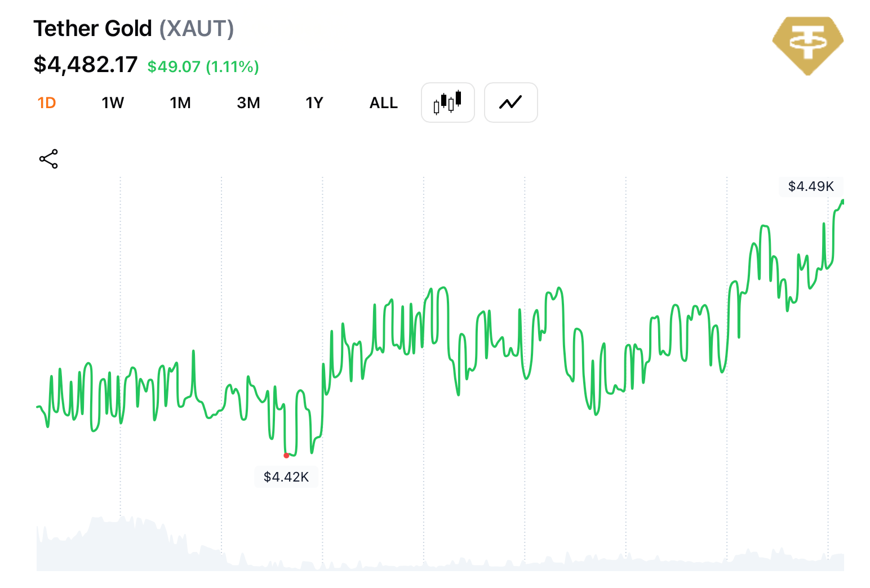Switch to line chart view
Image resolution: width=870 pixels, height=588 pixels.
point(511,103)
